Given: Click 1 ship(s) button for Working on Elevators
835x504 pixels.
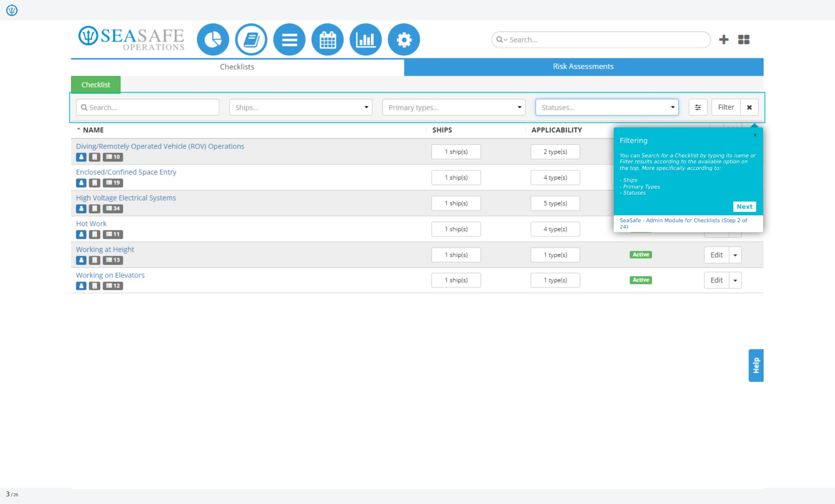Looking at the screenshot, I should click(x=456, y=280).
